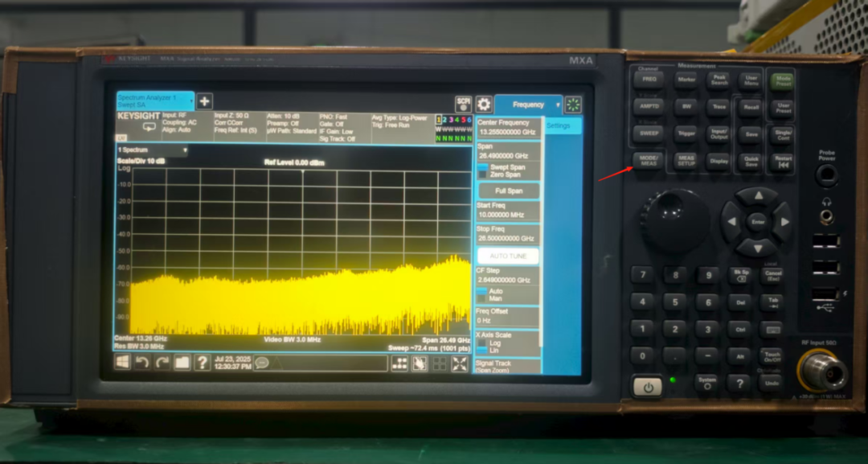
Task: Click the Windows logo icon on bottom toolbar
Action: click(121, 362)
